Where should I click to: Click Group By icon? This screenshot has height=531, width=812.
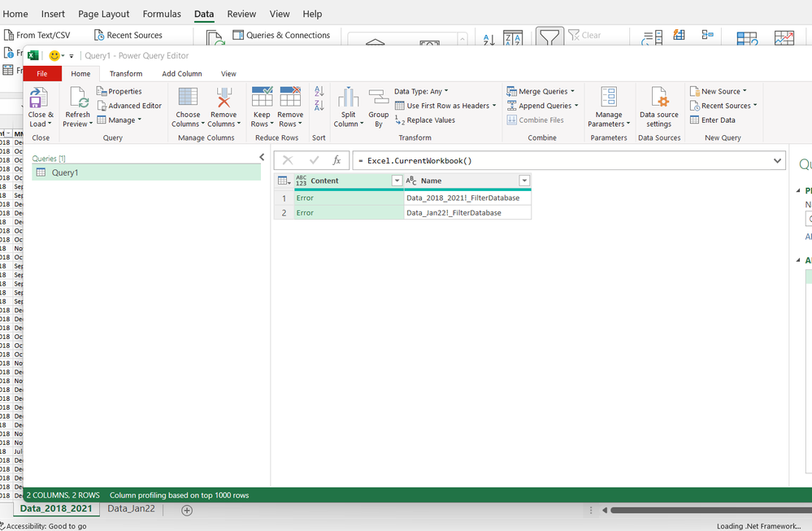click(379, 97)
